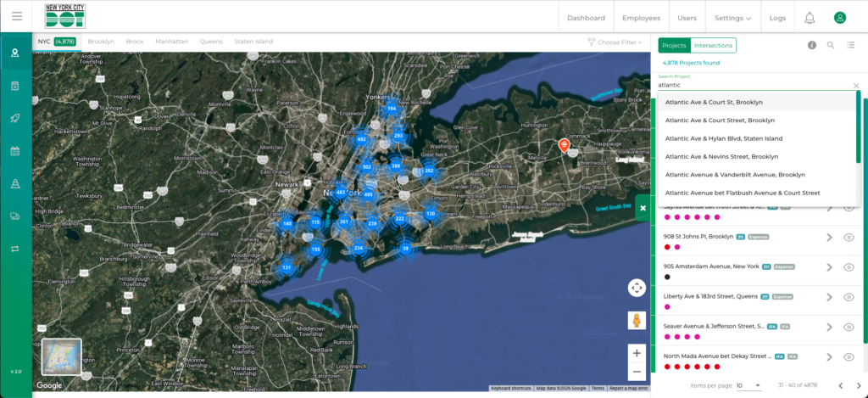This screenshot has width=868, height=398.
Task: Open the rocket icon in sidebar
Action: (15, 119)
